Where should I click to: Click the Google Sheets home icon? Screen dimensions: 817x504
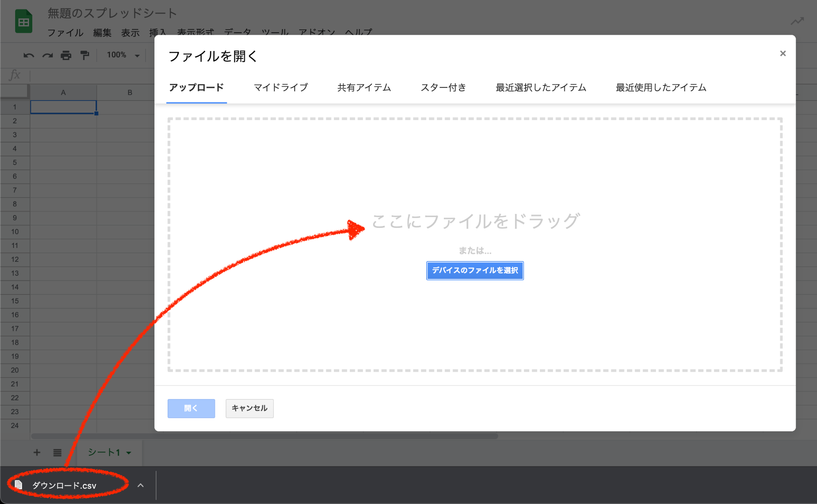(x=23, y=22)
